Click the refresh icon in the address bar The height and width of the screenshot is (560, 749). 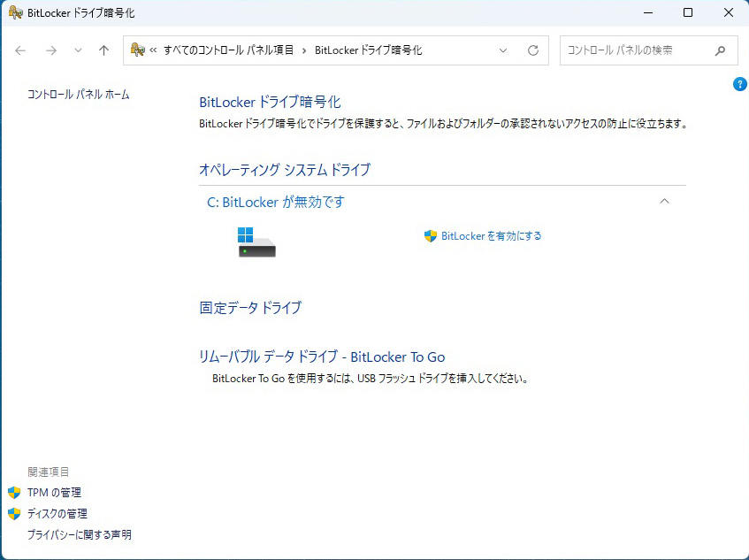click(x=533, y=50)
